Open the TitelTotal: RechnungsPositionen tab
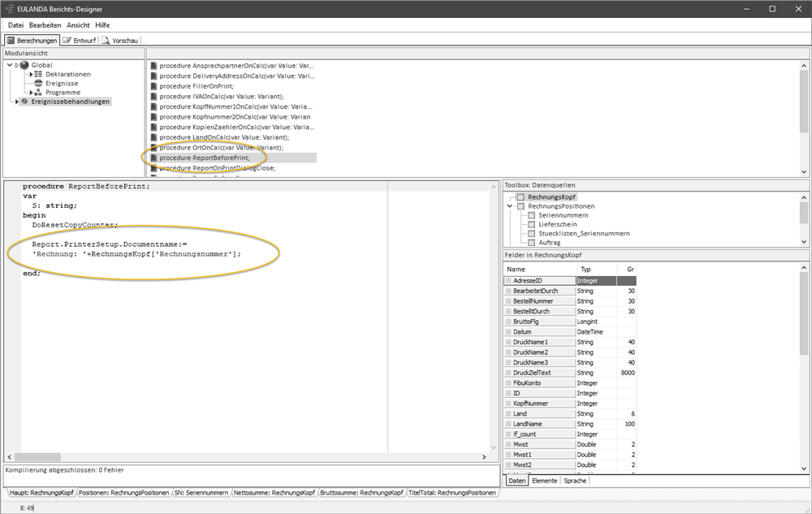Screen dimensions: 812x514 click(452, 493)
